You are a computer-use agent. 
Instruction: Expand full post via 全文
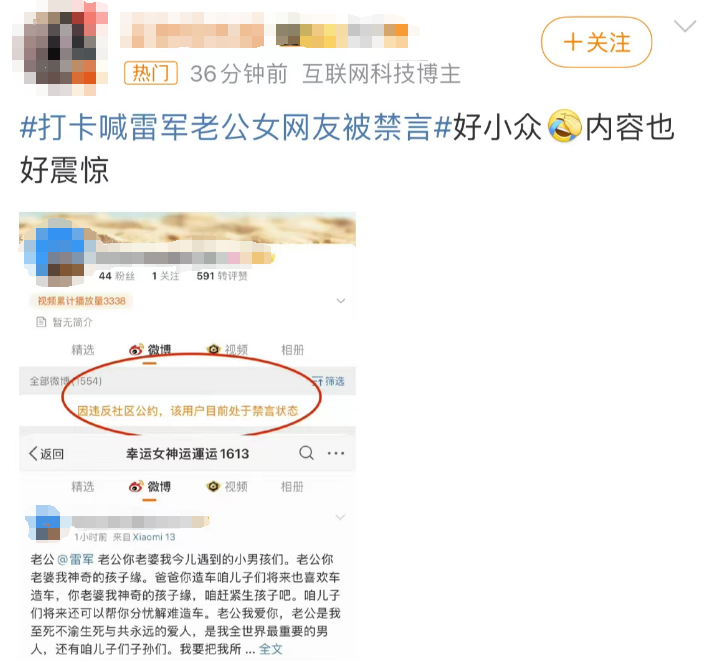270,649
